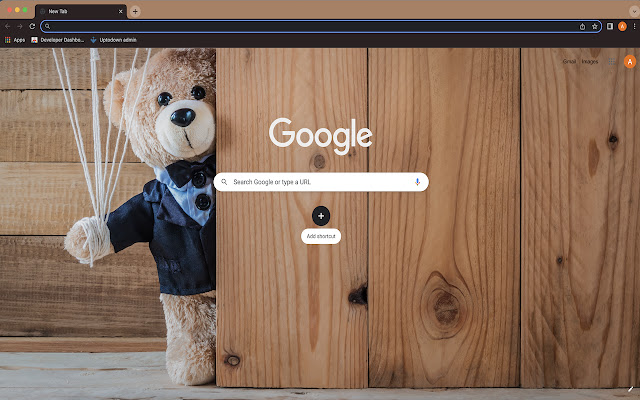Customize this page with pencil icon

631,389
